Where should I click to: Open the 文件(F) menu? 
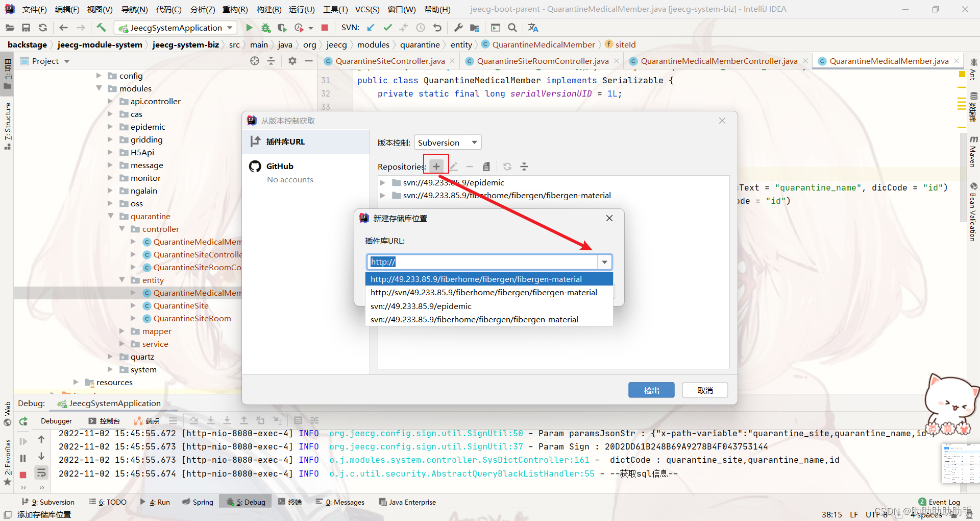pos(34,10)
